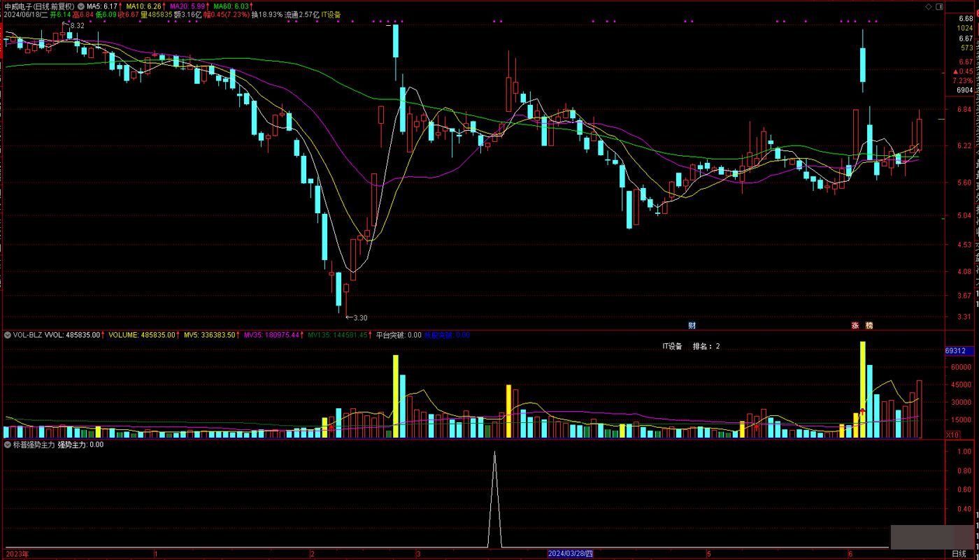Click the MA5: 6.17 indicator value
The image size is (979, 560).
pos(102,6)
